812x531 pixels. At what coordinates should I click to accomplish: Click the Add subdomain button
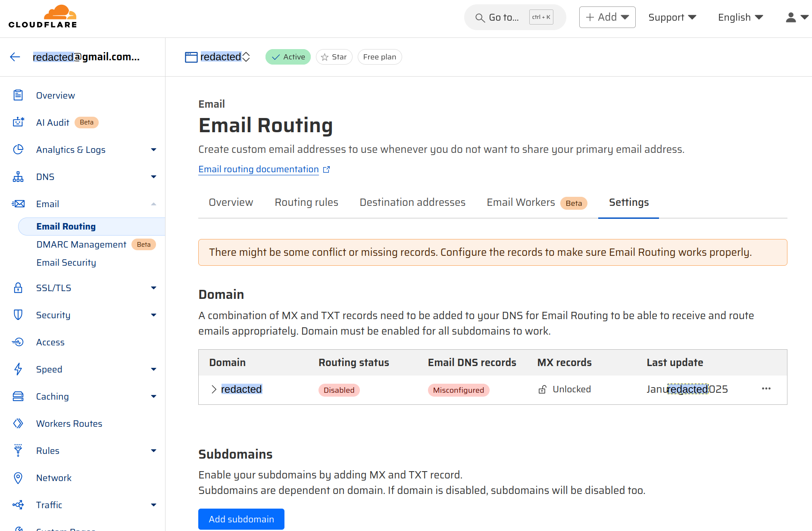pyautogui.click(x=241, y=519)
